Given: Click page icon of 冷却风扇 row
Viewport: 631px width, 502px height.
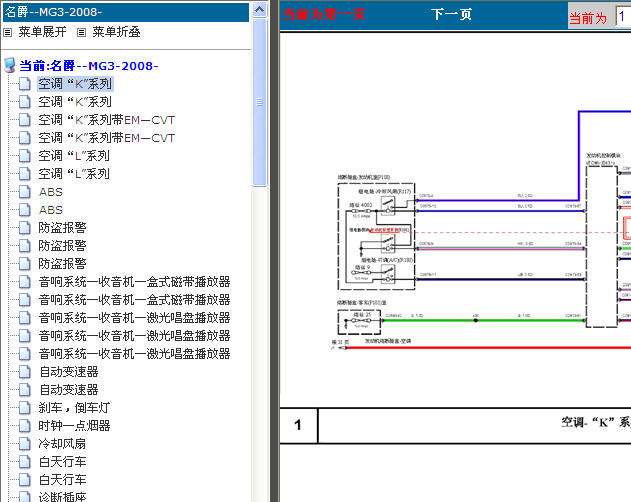Looking at the screenshot, I should click(25, 444).
